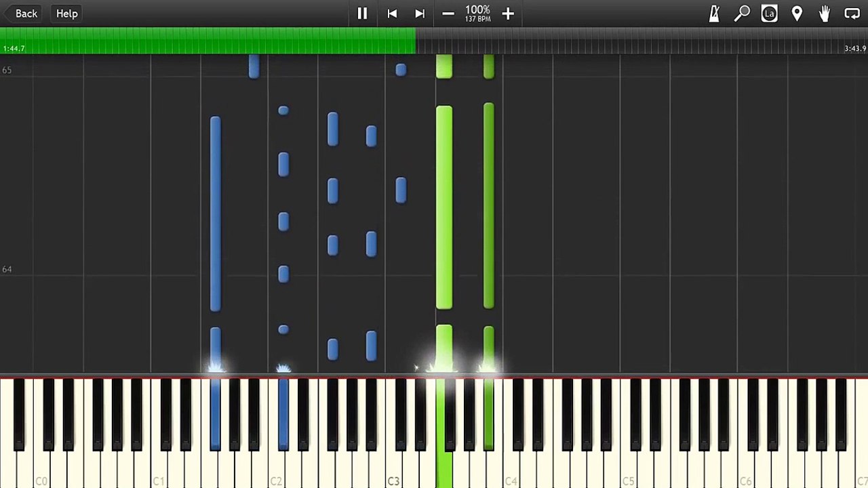Play the C0 piano key
The image size is (868, 488).
tap(41, 468)
